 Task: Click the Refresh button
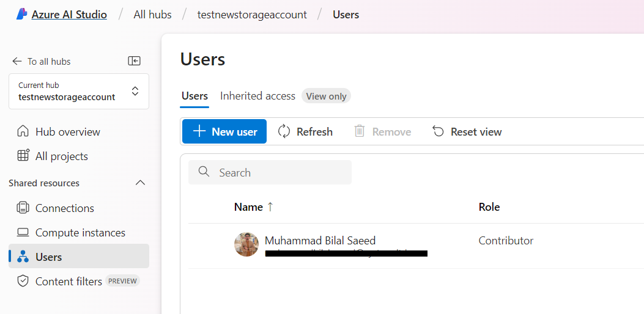coord(305,131)
